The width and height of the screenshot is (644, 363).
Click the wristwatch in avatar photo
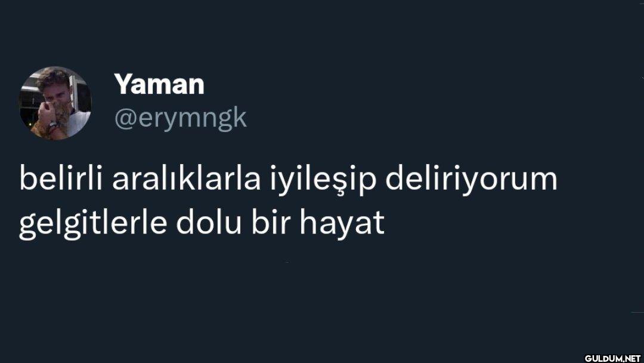(x=52, y=125)
